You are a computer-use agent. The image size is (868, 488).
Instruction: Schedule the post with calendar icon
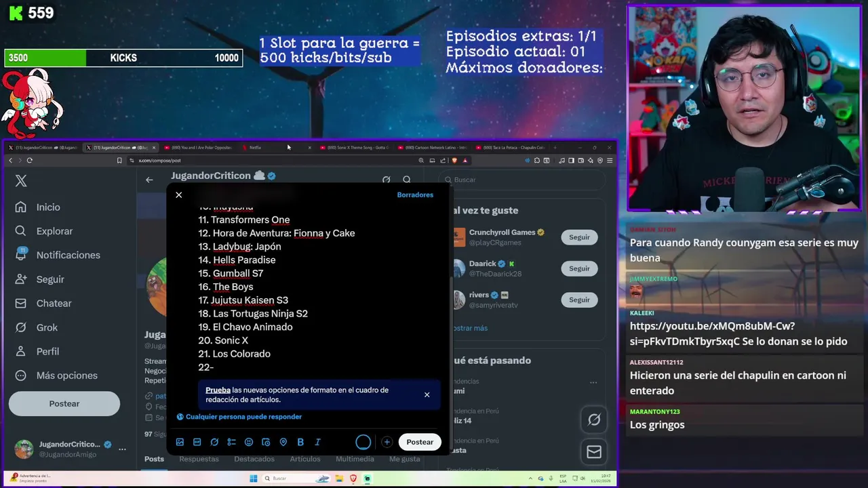(266, 442)
